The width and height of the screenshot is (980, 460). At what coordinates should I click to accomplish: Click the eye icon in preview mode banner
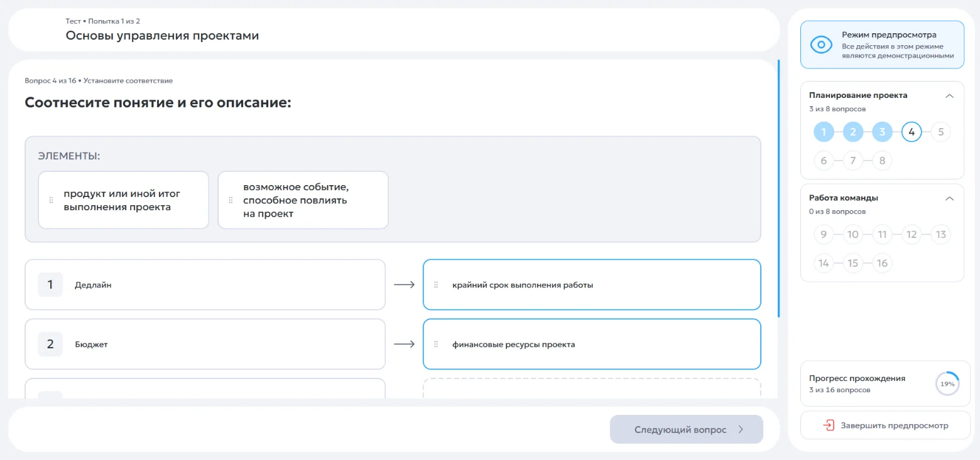[821, 45]
